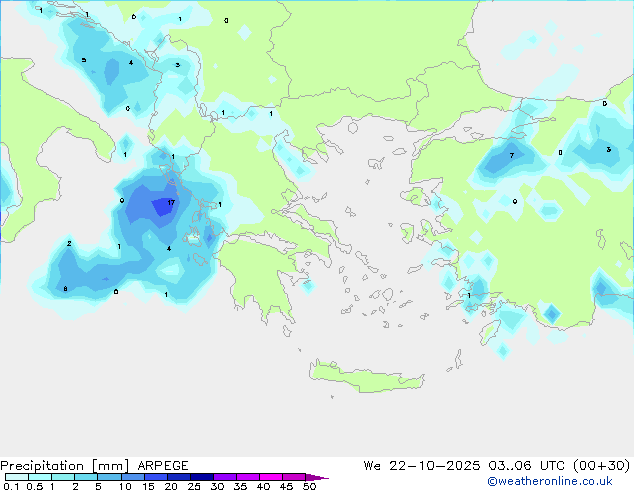Screen dimensions: 634x490
Task: Click the '15' legend scale label
Action: point(148,486)
